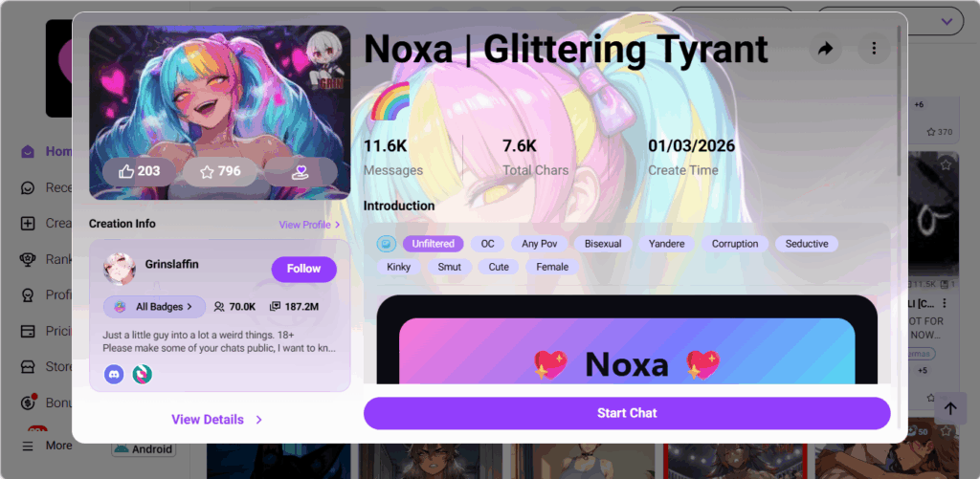
Task: Click the gift heart-in-hand icon
Action: (x=301, y=171)
